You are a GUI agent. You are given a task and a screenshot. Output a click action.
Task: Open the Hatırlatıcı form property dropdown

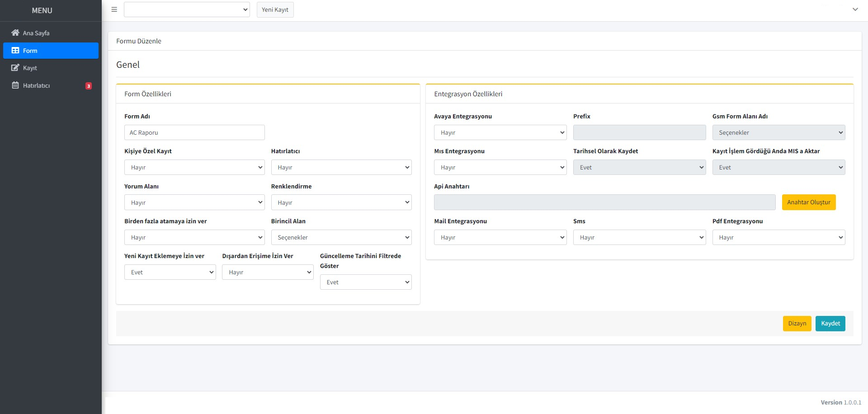(x=341, y=167)
